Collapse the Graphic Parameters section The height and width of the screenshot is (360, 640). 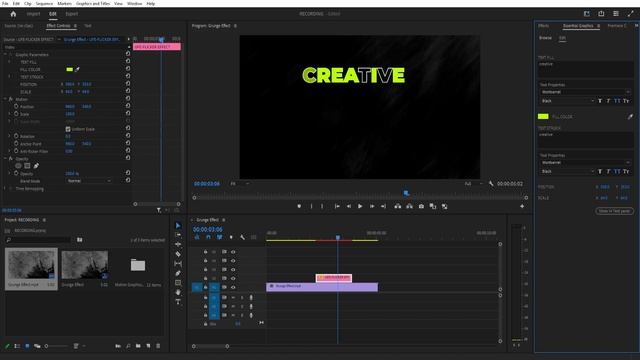coord(6,55)
